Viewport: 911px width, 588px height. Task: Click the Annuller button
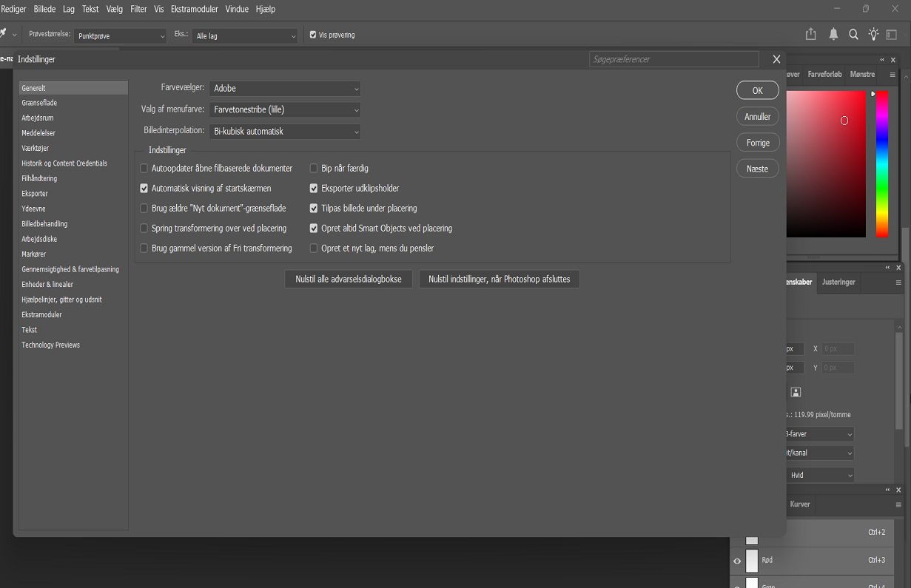click(x=758, y=117)
